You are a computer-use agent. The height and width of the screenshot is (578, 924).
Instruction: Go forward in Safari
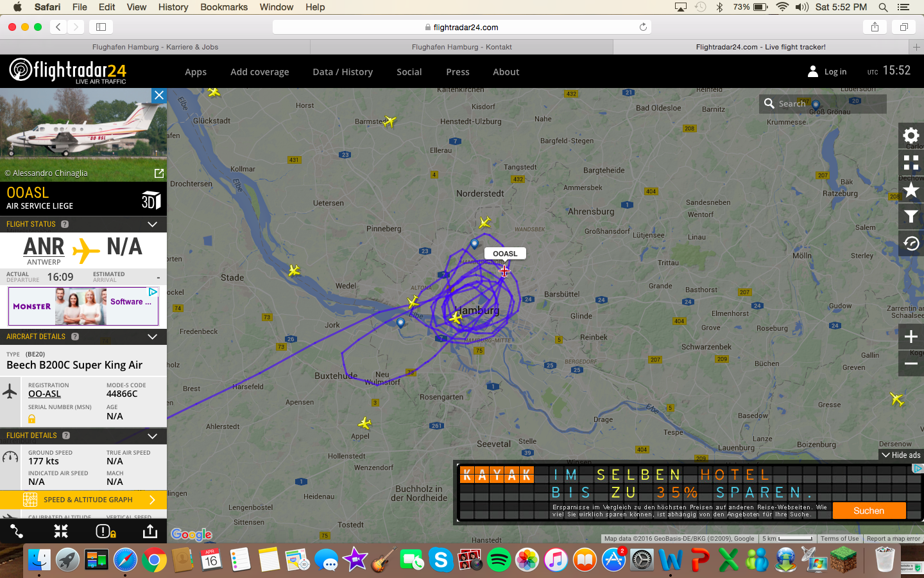76,27
